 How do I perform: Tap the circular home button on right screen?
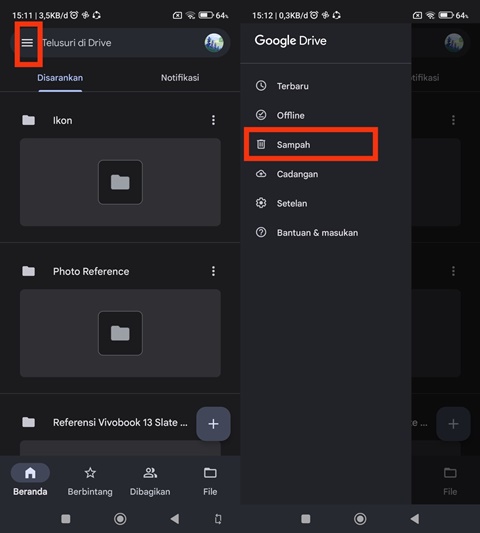[360, 519]
